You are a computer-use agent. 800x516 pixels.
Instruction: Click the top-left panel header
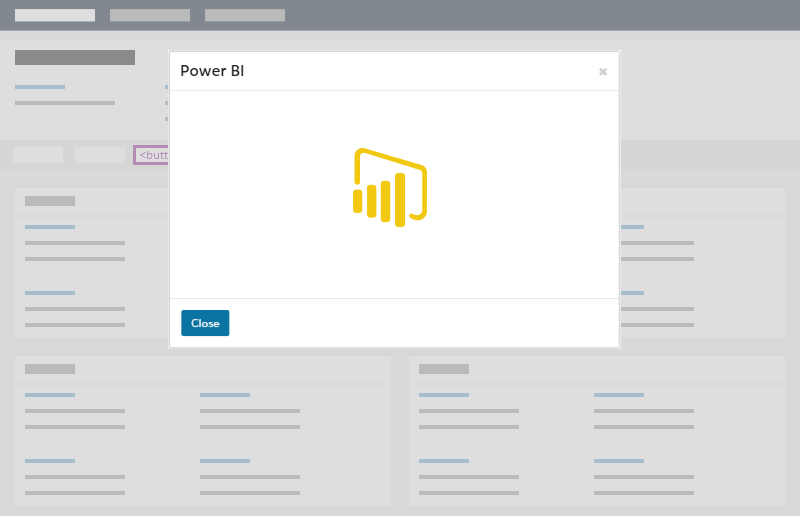50,201
